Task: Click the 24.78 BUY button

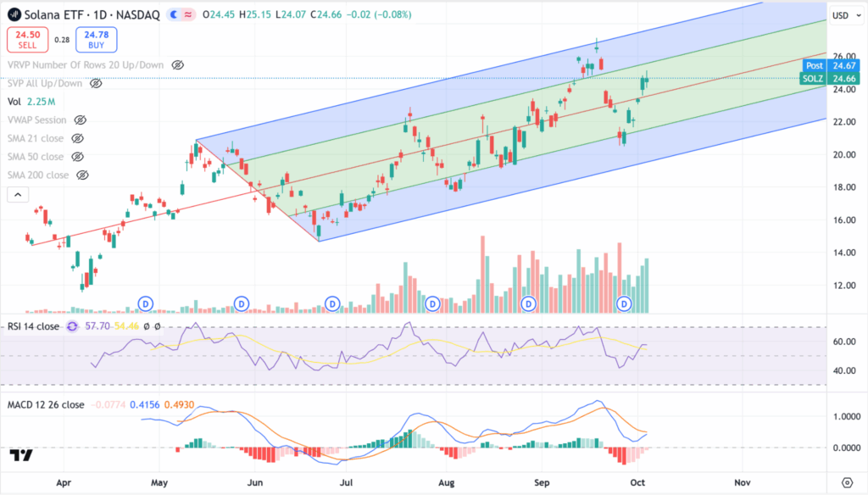Action: click(97, 40)
